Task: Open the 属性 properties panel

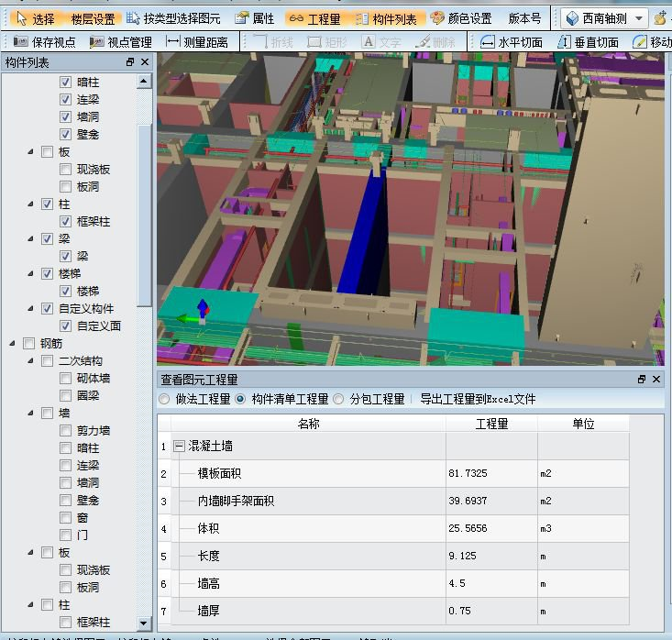Action: [255, 19]
